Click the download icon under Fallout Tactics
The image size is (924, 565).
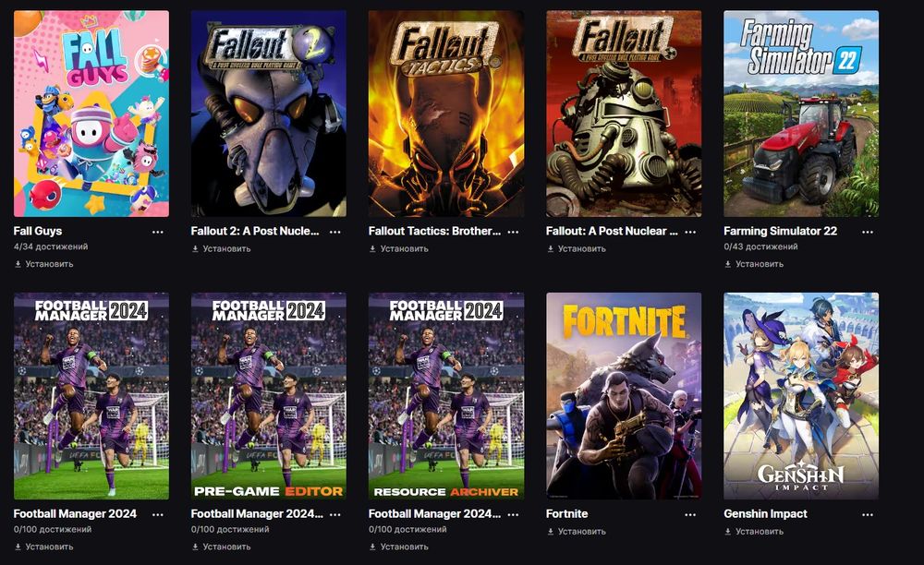point(372,248)
